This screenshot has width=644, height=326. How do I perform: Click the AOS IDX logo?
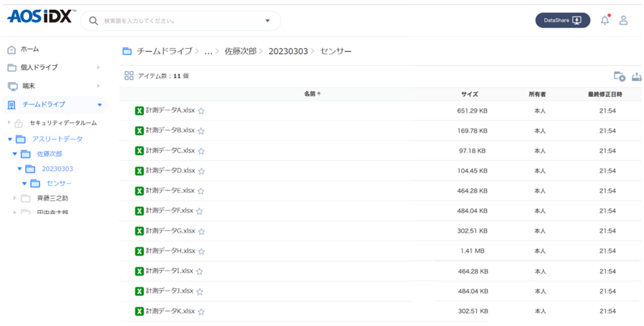click(x=40, y=16)
